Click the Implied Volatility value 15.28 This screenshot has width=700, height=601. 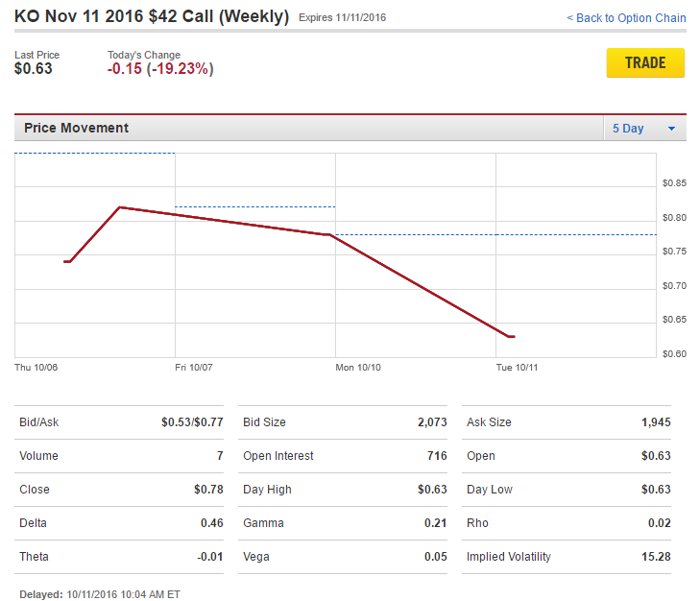click(656, 557)
